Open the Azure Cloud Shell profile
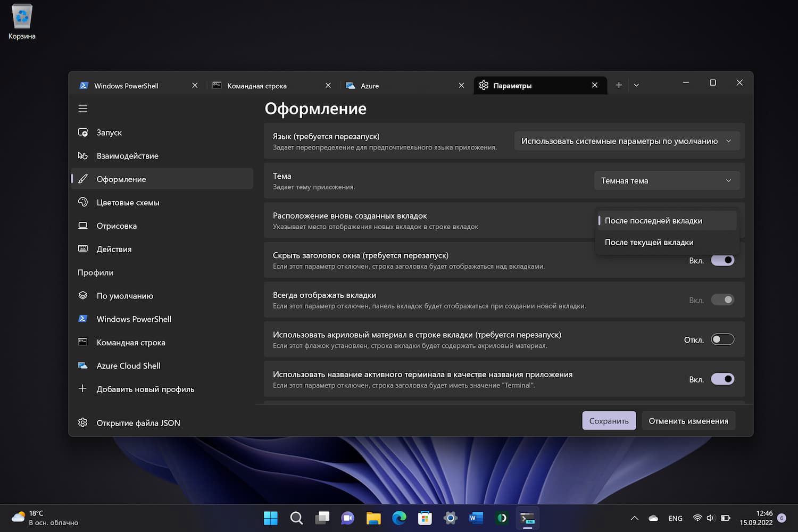Screen dimensions: 798x532 pos(128,366)
